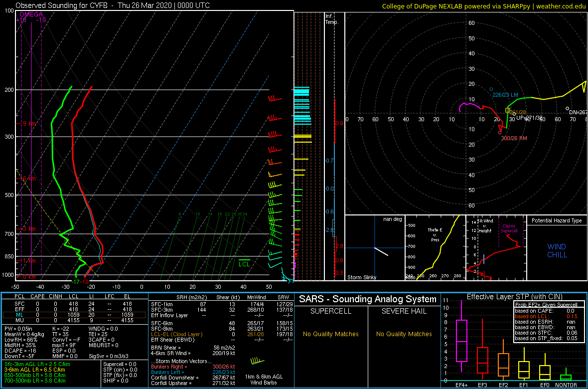Click 'Supercell = 0.0' composite value

coord(120,364)
